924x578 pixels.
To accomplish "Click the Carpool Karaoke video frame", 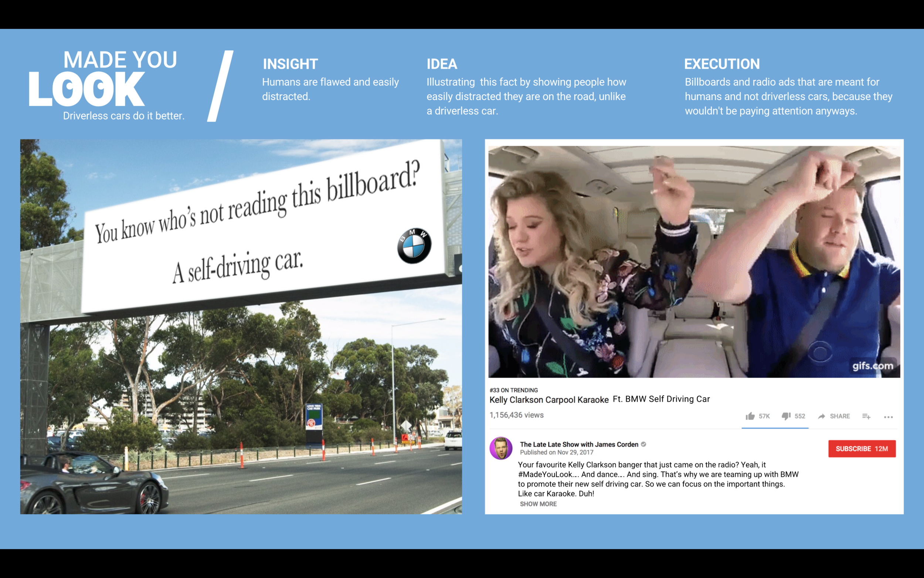I will (x=694, y=261).
